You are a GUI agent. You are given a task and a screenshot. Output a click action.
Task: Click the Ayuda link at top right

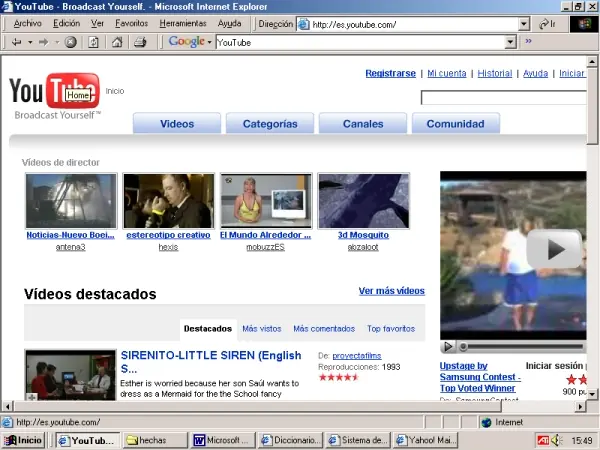pos(535,73)
